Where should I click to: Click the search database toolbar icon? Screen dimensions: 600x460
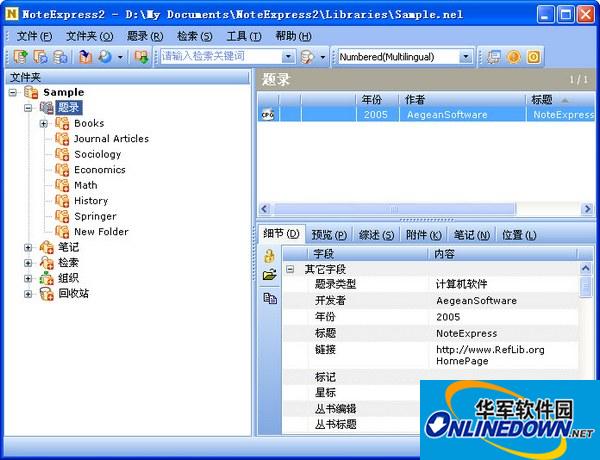coord(307,57)
